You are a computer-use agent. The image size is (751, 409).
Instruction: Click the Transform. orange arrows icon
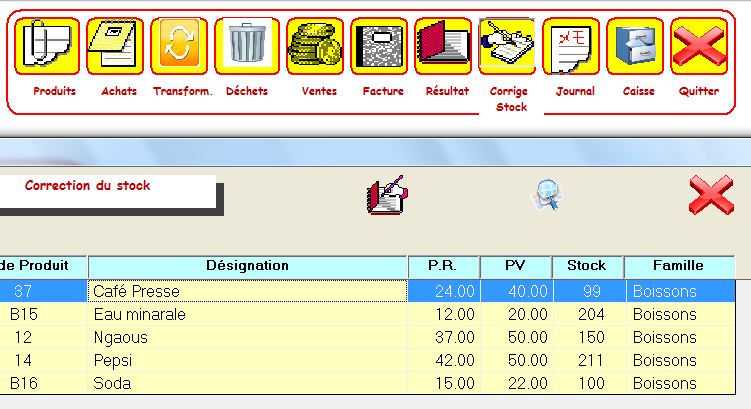click(x=179, y=46)
